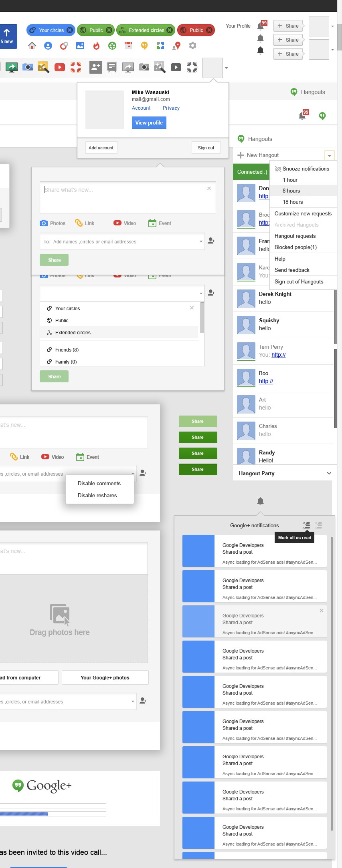Click Add account

pos(101,148)
